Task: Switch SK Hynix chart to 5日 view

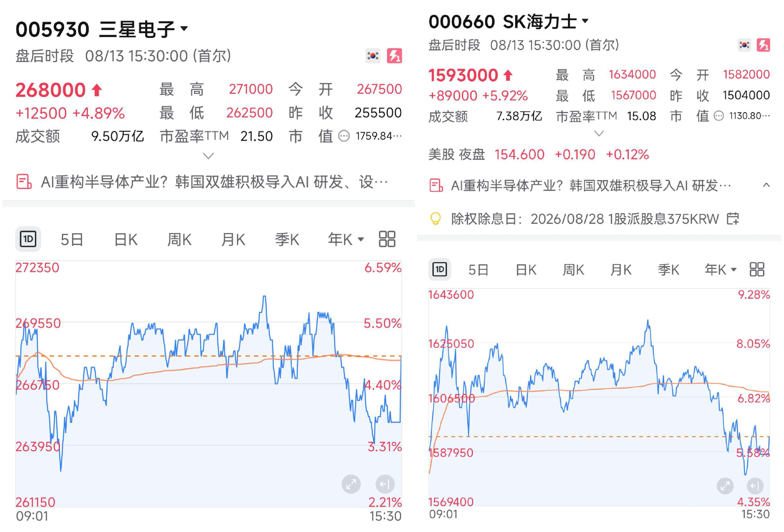Action: (478, 270)
